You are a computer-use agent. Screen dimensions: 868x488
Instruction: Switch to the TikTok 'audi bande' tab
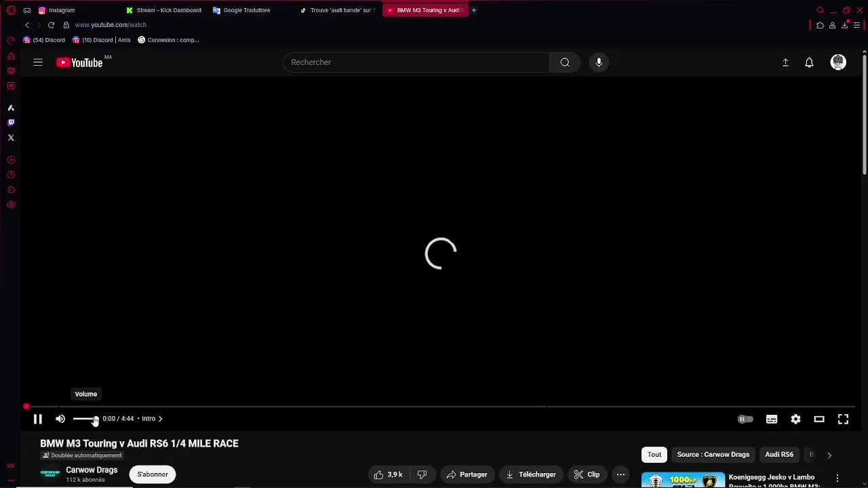[x=338, y=10]
